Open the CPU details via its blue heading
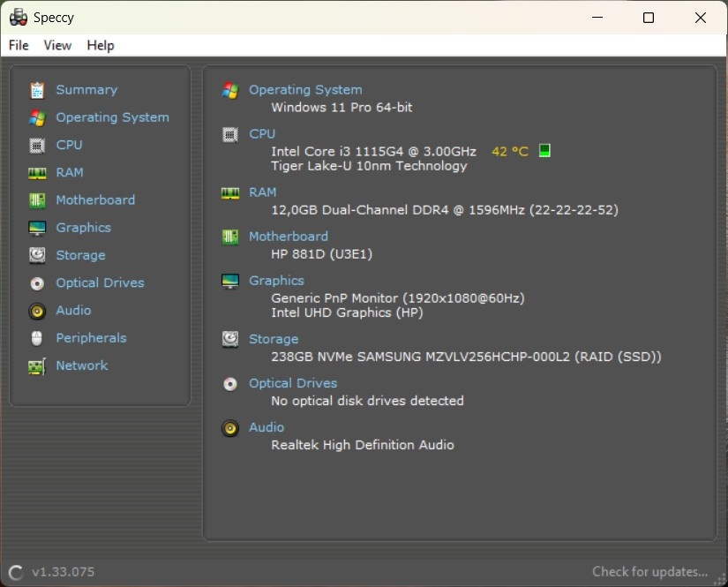Viewport: 728px width, 587px height. (262, 133)
